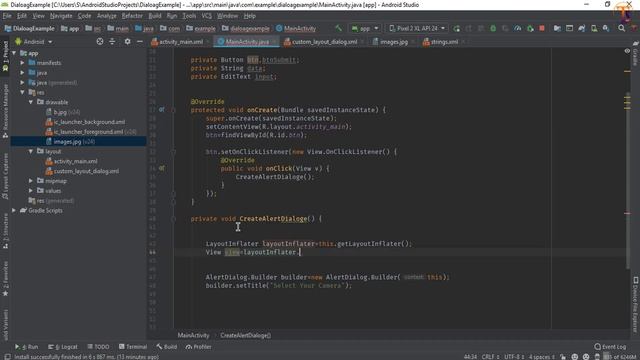Click the Make Project hammer icon
640x360 pixels.
pos(338,28)
